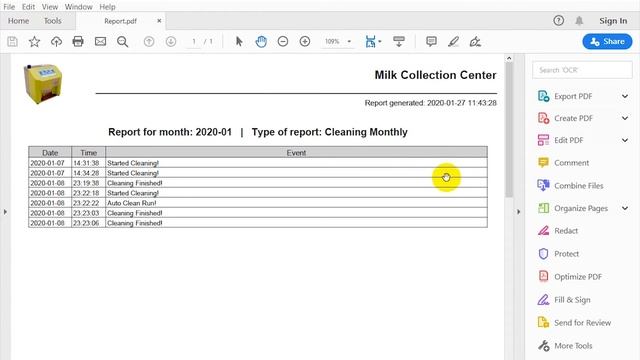
Task: Click Sign In
Action: click(x=613, y=21)
